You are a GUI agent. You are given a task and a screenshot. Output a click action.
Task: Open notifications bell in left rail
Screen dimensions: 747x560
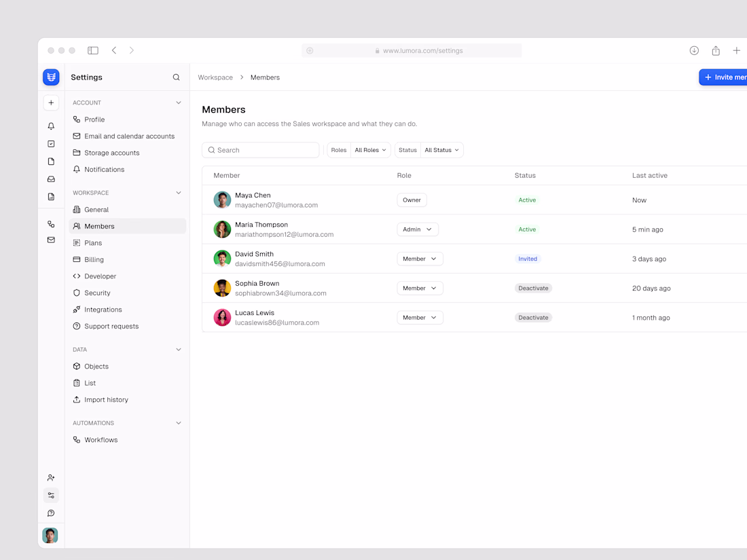click(51, 126)
